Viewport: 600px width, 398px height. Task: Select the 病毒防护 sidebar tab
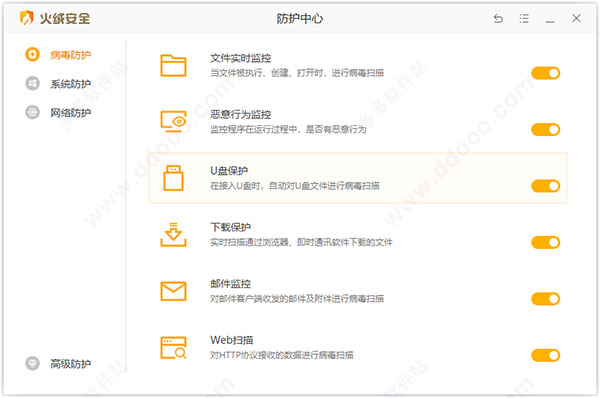click(58, 55)
